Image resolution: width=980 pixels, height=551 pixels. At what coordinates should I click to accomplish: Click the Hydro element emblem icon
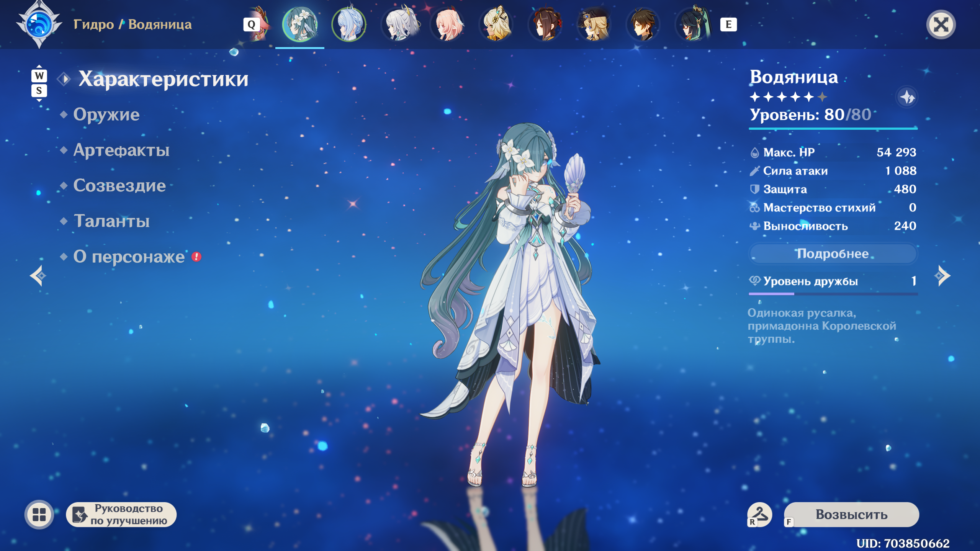[39, 24]
